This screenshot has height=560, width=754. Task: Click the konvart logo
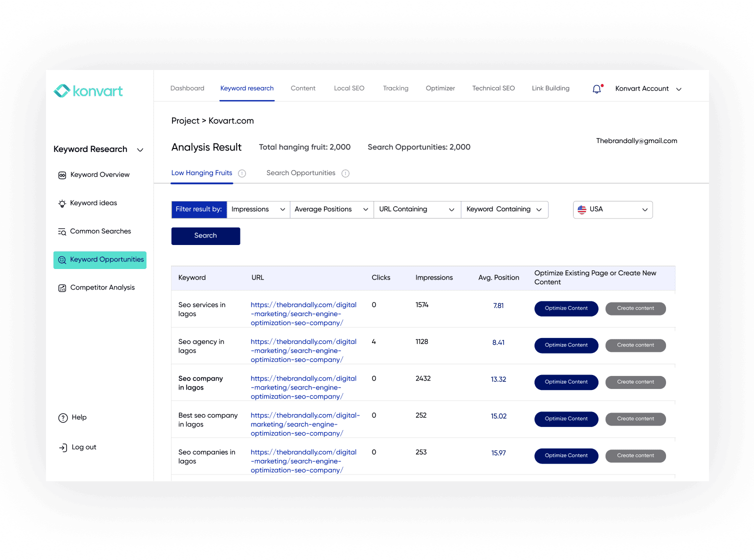pyautogui.click(x=88, y=90)
